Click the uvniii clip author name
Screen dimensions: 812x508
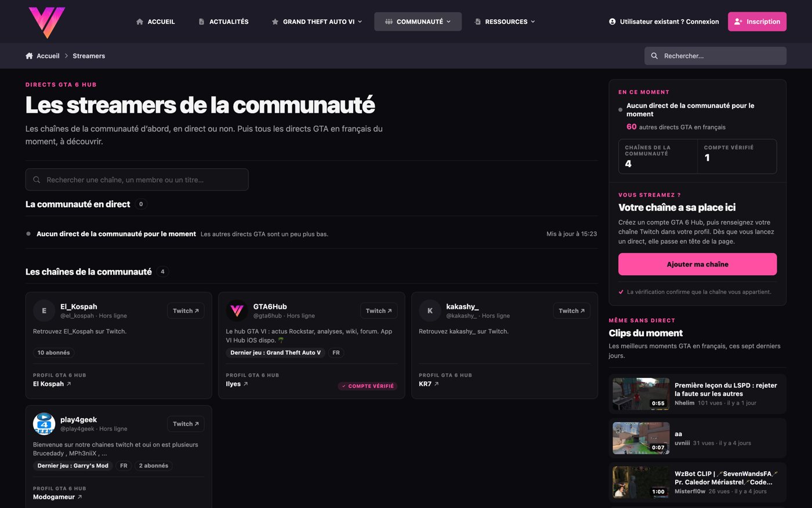(682, 443)
